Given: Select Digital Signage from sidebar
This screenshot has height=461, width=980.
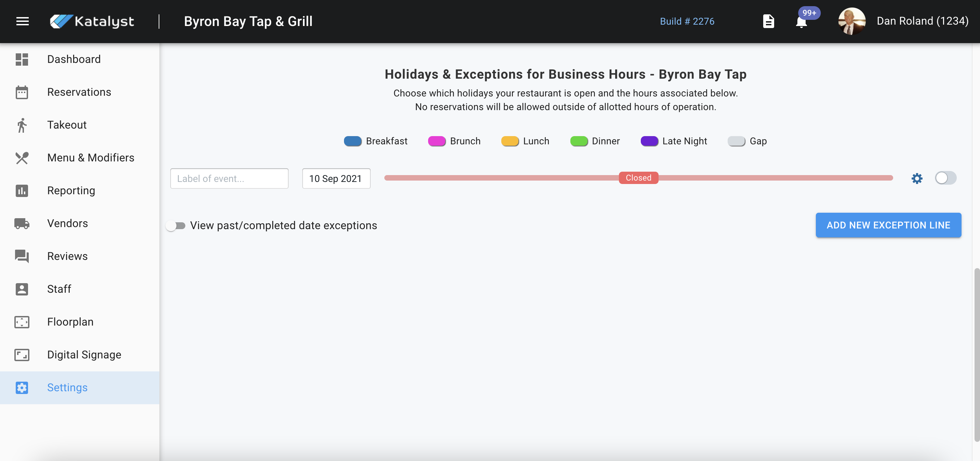Looking at the screenshot, I should pos(84,355).
